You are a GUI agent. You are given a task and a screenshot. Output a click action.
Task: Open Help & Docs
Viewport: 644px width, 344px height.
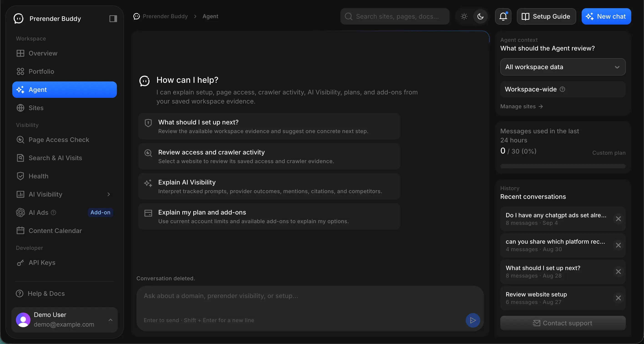(x=65, y=293)
